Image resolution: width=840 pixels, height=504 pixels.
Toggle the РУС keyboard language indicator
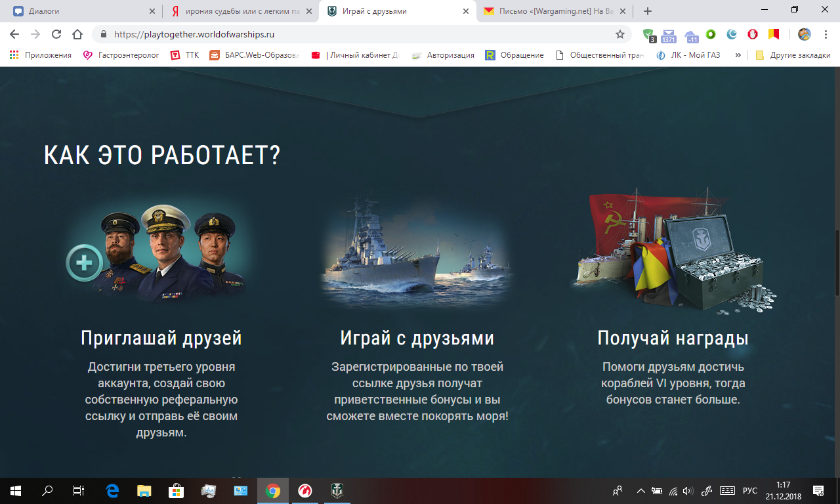750,490
